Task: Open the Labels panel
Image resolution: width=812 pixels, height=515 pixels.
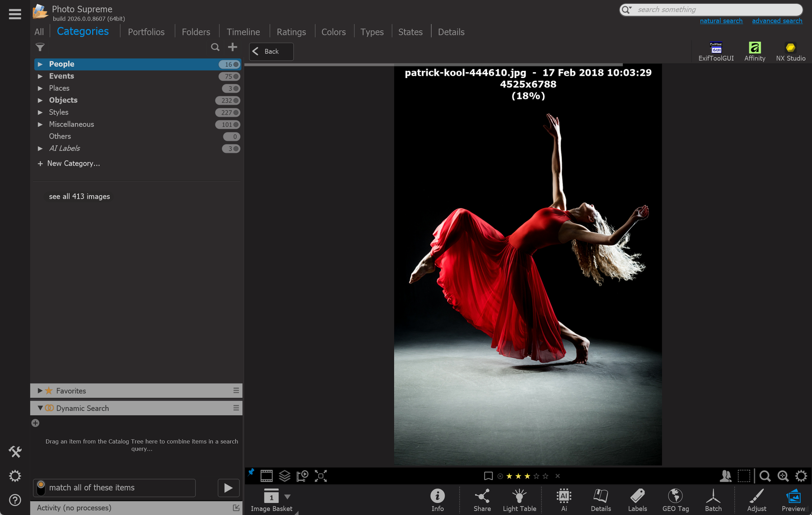Action: pos(637,500)
